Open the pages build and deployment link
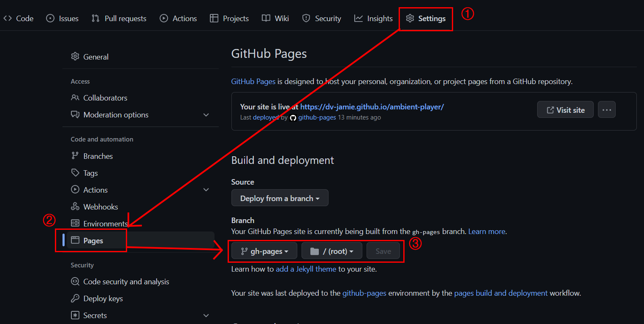644x324 pixels. 501,293
